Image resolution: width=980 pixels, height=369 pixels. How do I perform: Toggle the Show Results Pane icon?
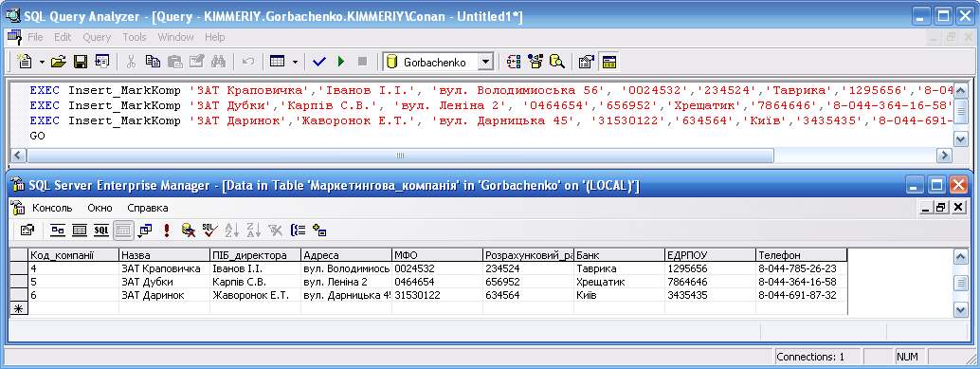tap(608, 62)
